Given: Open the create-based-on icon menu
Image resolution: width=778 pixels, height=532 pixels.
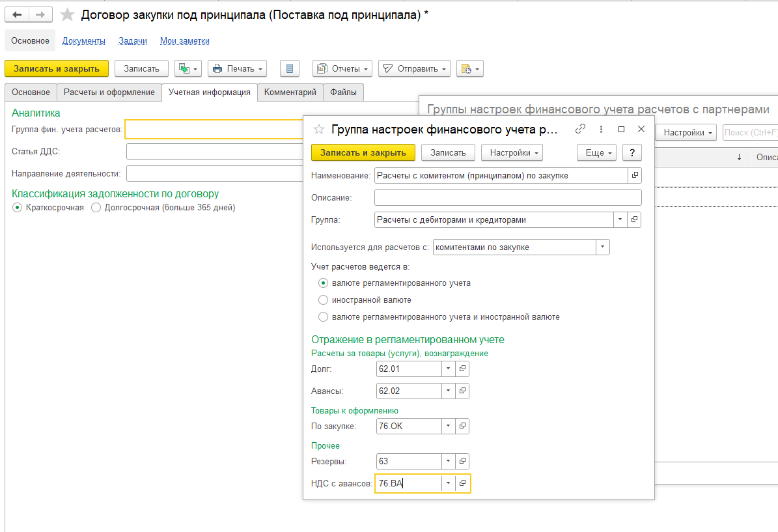Looking at the screenshot, I should pos(188,68).
